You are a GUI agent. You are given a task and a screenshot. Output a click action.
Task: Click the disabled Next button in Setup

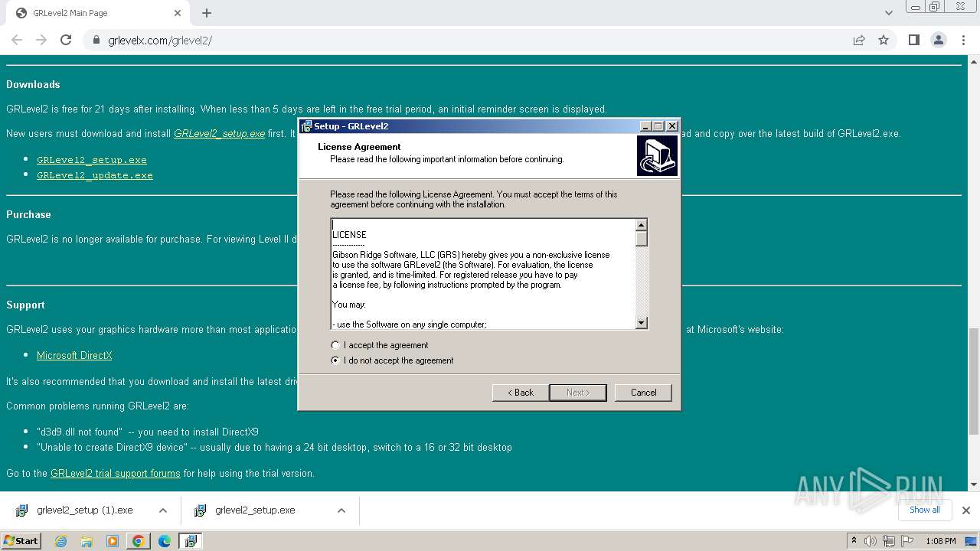(x=578, y=393)
